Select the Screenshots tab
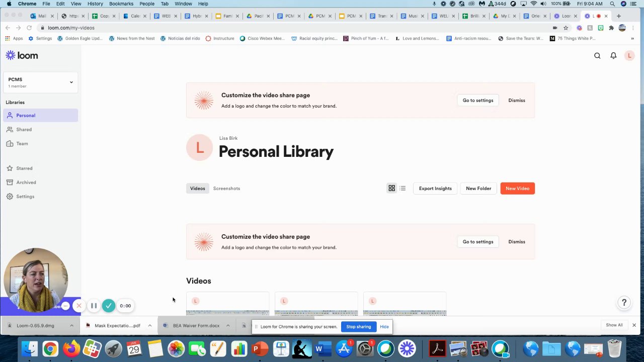The height and width of the screenshot is (362, 644). click(x=226, y=188)
